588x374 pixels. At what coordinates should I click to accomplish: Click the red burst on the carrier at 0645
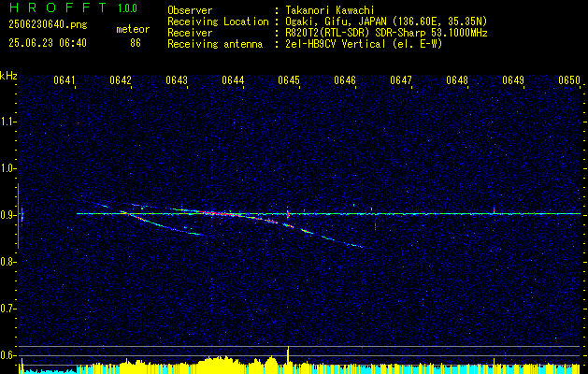(x=288, y=215)
